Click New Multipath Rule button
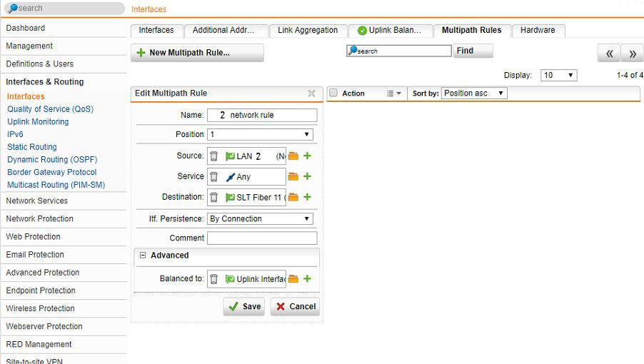The width and height of the screenshot is (644, 364). (197, 53)
